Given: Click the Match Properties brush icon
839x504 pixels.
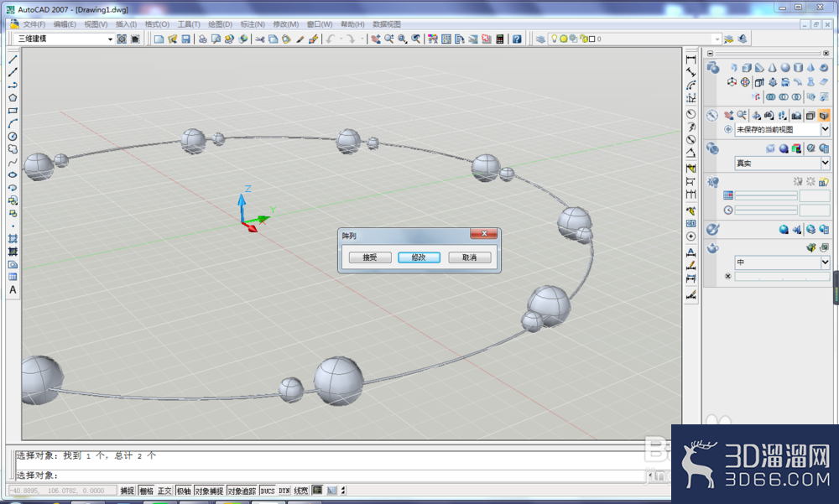Looking at the screenshot, I should click(x=300, y=39).
